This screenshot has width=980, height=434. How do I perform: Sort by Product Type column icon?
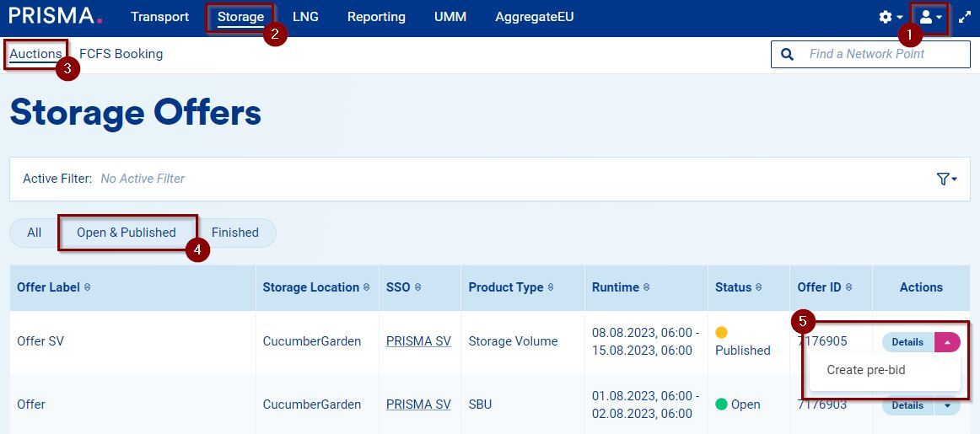pyautogui.click(x=551, y=287)
